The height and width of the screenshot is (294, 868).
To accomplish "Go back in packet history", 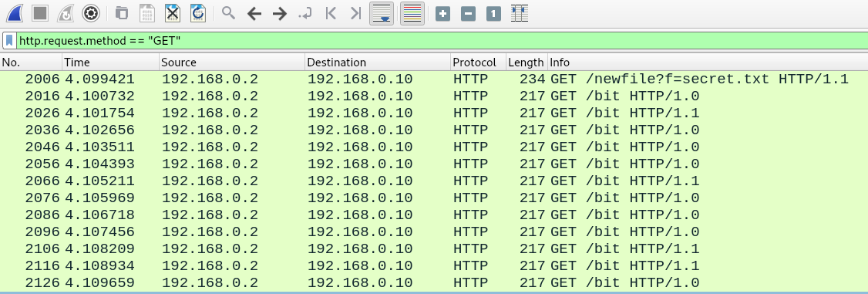I will coord(254,13).
